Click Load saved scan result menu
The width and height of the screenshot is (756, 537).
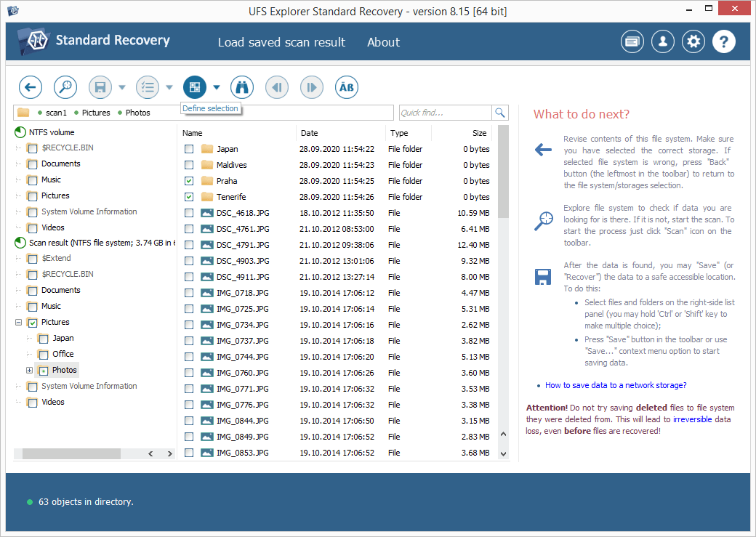(x=281, y=42)
